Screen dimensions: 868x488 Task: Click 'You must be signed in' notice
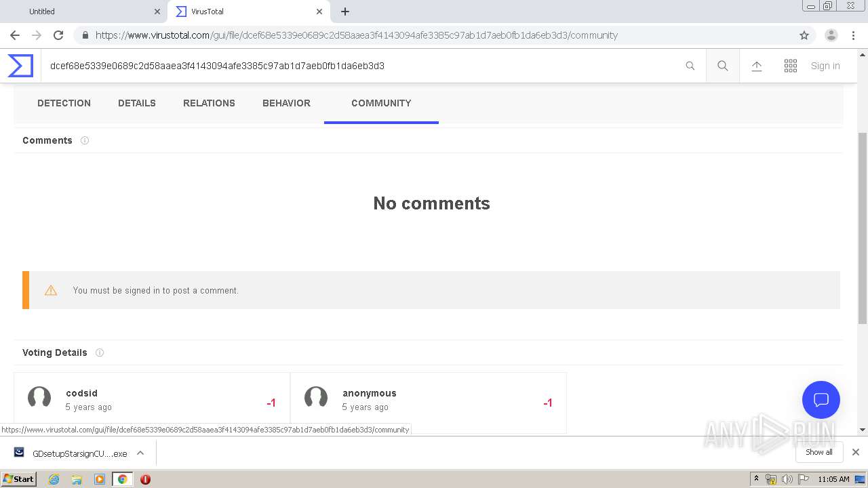431,290
